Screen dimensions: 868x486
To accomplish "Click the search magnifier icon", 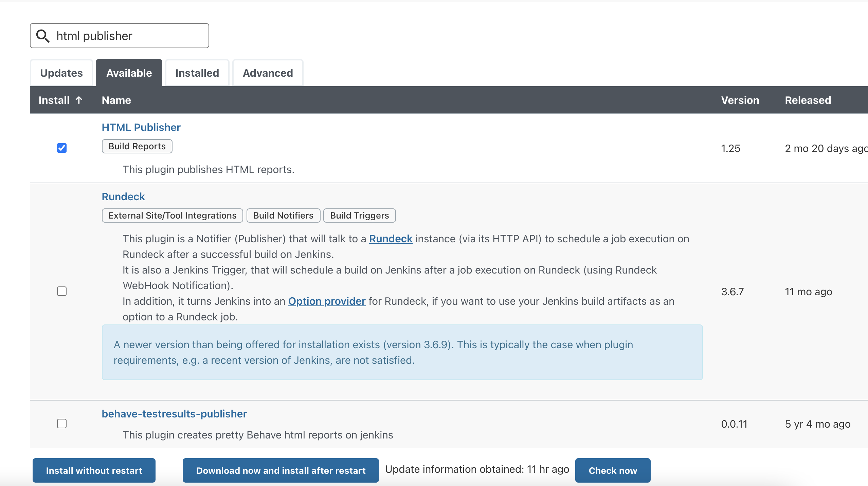I will 43,36.
